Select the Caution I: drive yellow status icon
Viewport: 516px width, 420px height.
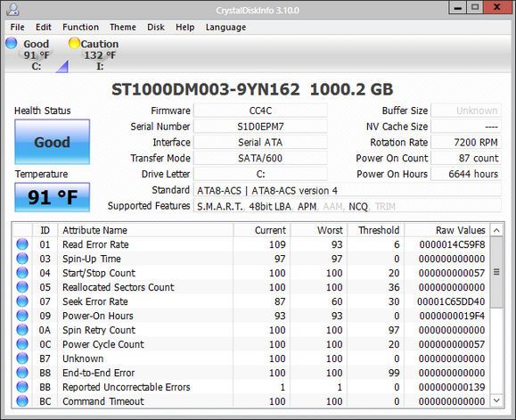pyautogui.click(x=74, y=43)
